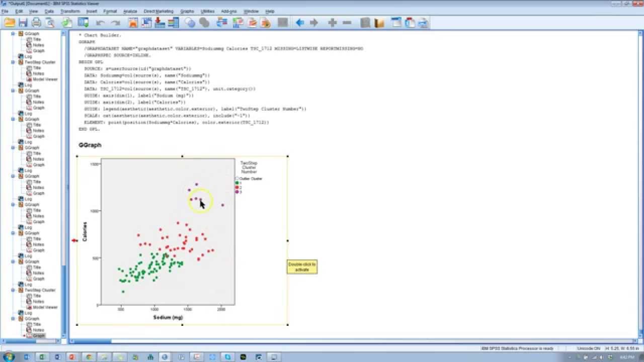Click the Hide item closed book icon
This screenshot has height=362, width=644.
(379, 23)
